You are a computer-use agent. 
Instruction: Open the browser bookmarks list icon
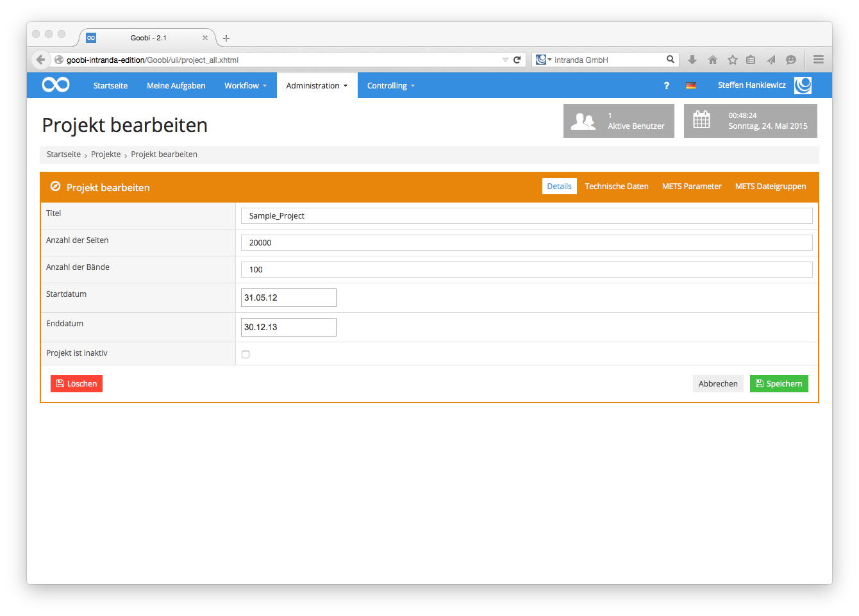pyautogui.click(x=751, y=60)
